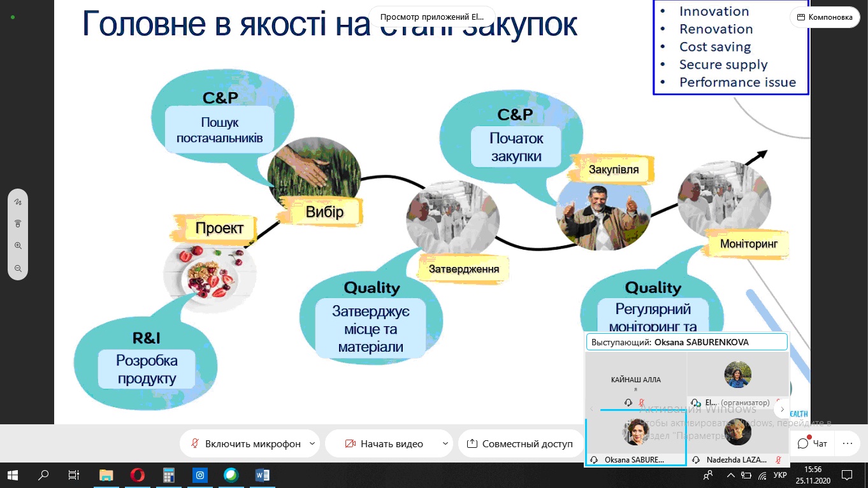Click the Моніторинг label on slide
The width and height of the screenshot is (868, 488).
click(748, 245)
